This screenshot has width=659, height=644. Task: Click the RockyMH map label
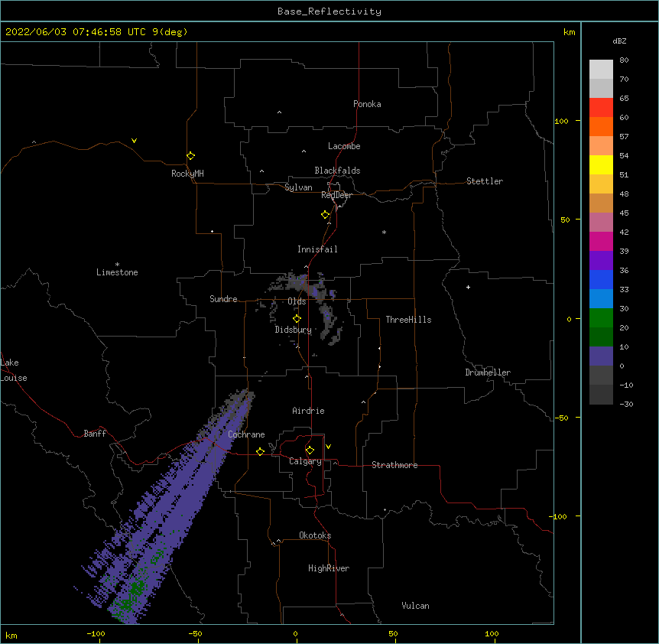[x=187, y=174]
